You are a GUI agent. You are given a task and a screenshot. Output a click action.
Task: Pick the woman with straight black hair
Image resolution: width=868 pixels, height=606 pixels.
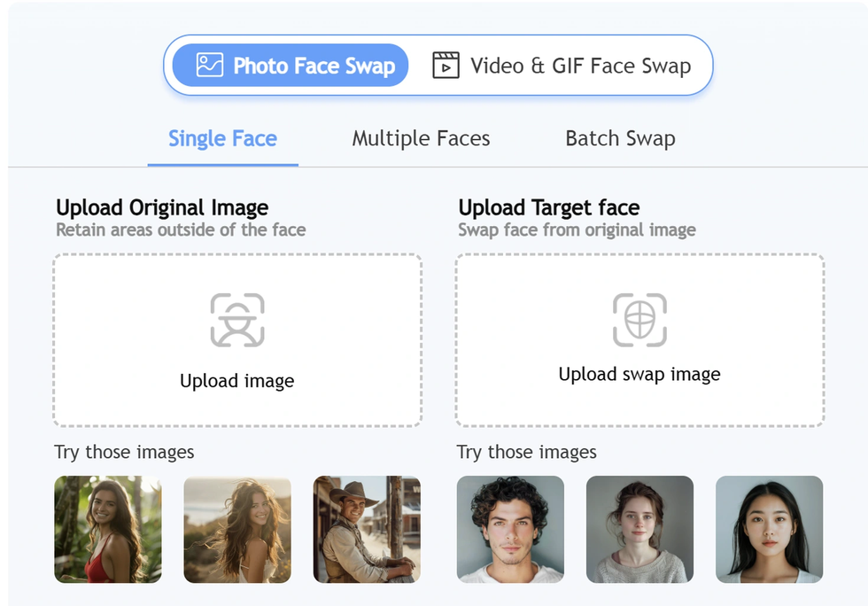tap(769, 529)
